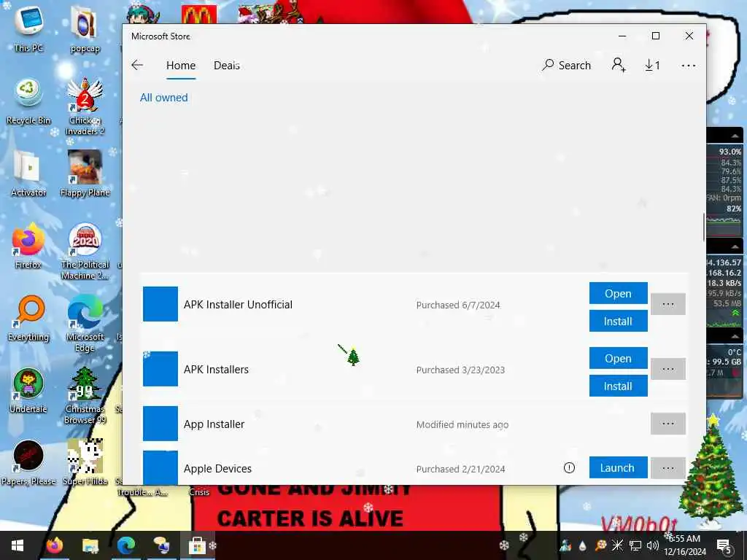Click the water drop tray icon
747x560 pixels.
tap(582, 545)
